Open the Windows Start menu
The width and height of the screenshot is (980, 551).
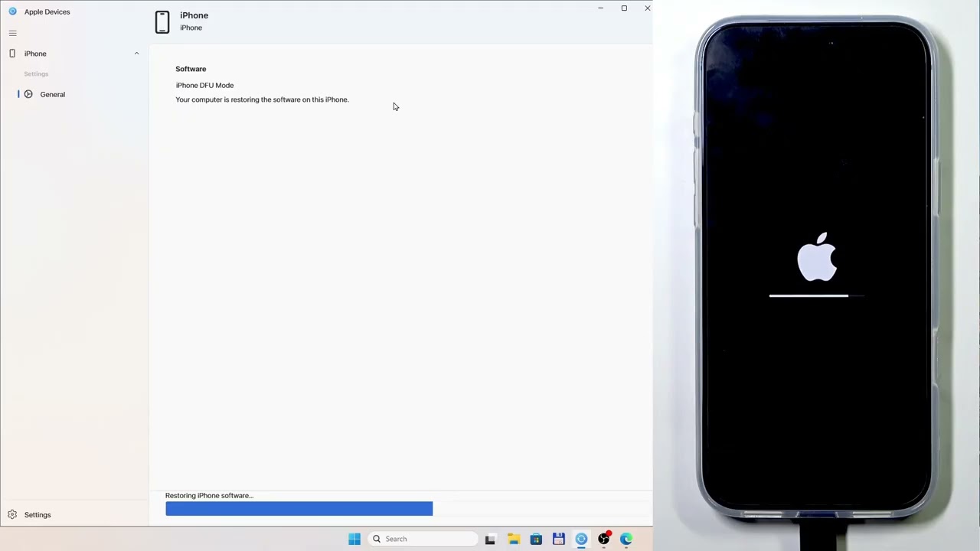(354, 539)
